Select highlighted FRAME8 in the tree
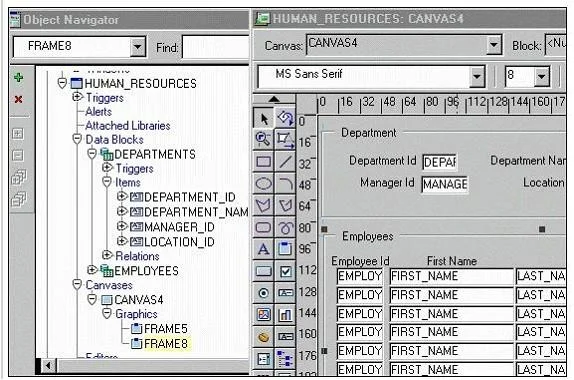The image size is (574, 380). click(x=165, y=344)
